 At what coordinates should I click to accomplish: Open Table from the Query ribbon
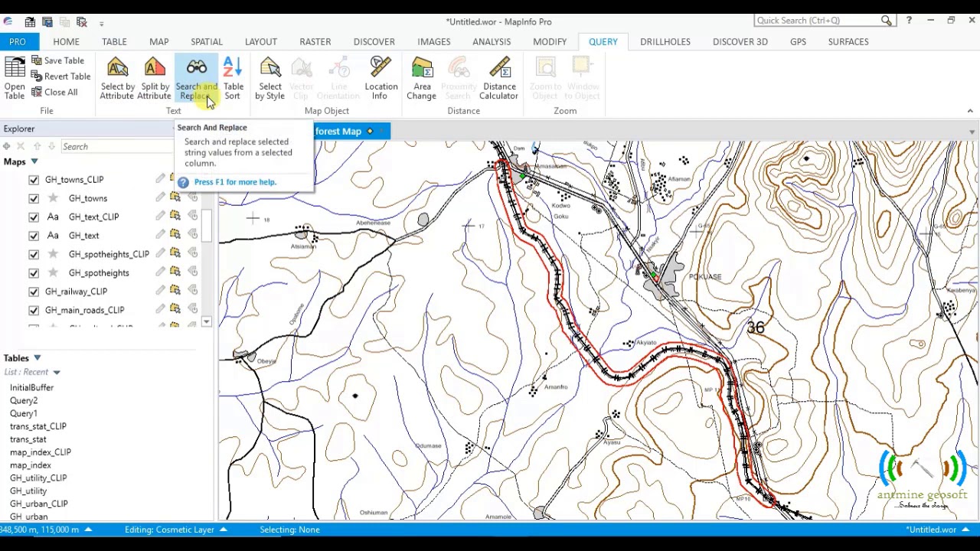[15, 78]
